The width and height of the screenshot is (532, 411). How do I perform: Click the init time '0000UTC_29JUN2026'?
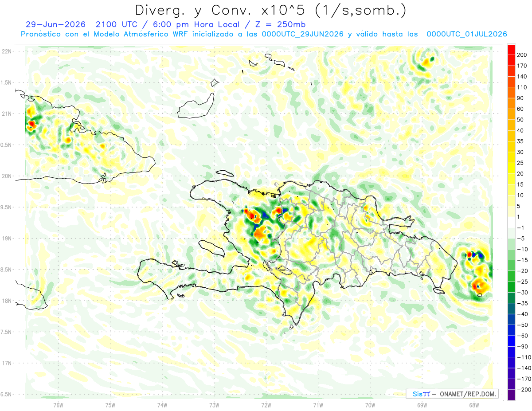(x=302, y=34)
